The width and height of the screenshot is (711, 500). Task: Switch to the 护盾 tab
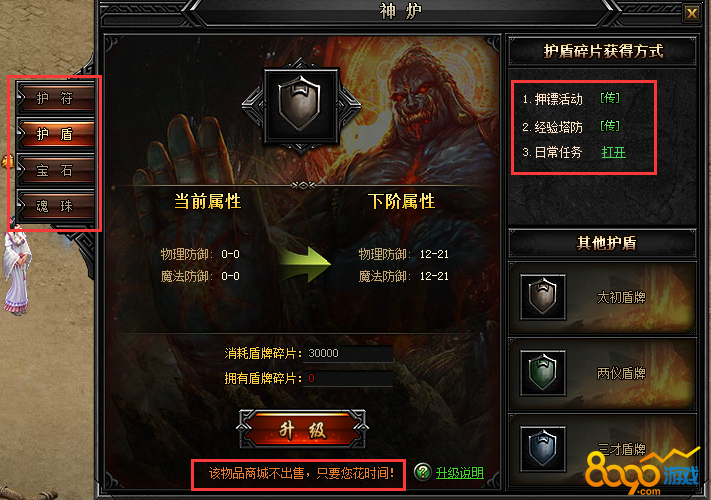(x=55, y=134)
